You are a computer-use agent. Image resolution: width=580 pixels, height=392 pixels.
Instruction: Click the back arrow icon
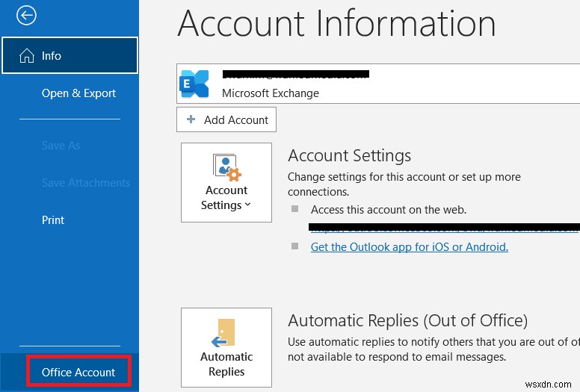[x=26, y=16]
